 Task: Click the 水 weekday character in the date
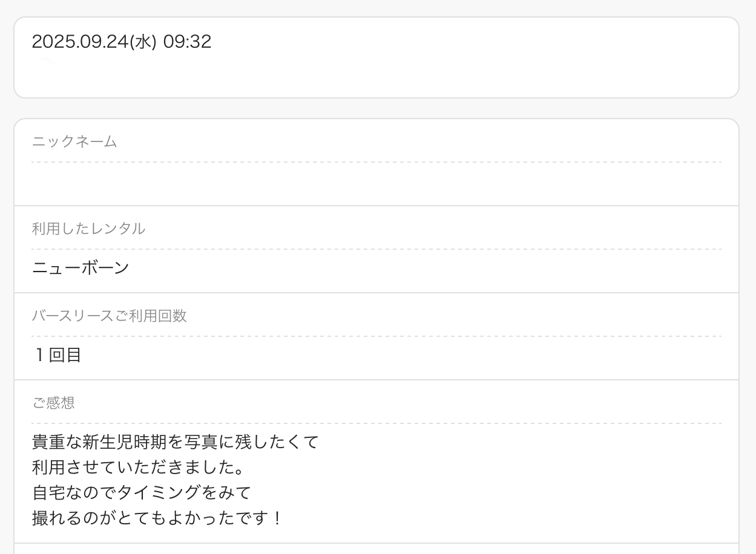142,42
